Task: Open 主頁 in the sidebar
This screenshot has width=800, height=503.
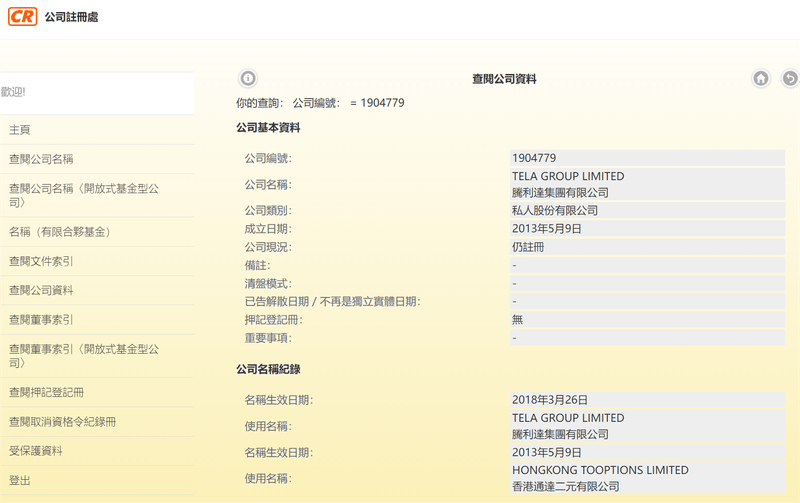Action: 19,130
